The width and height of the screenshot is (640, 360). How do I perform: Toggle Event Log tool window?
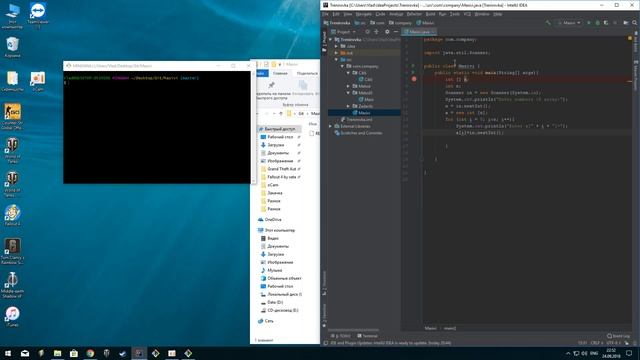pyautogui.click(x=618, y=336)
